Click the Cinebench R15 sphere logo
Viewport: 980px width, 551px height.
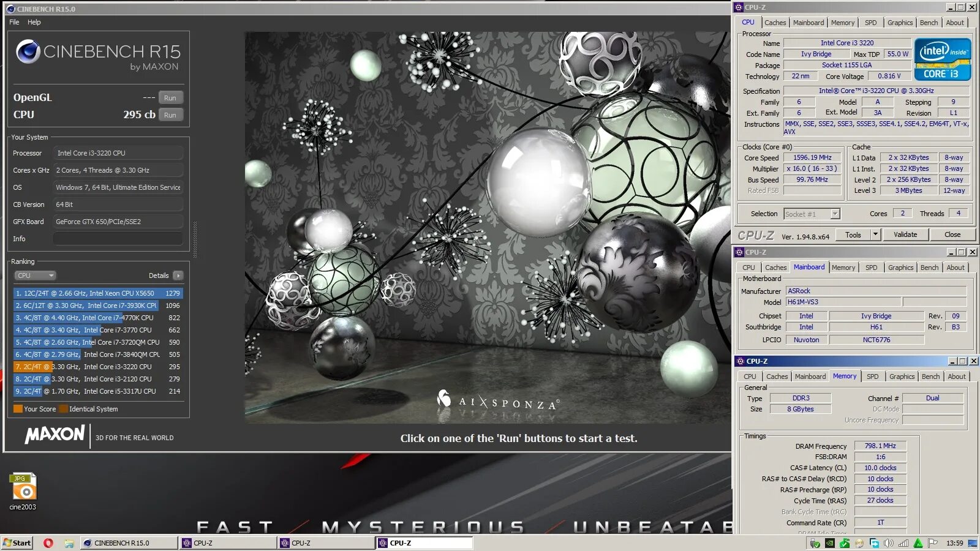(28, 52)
